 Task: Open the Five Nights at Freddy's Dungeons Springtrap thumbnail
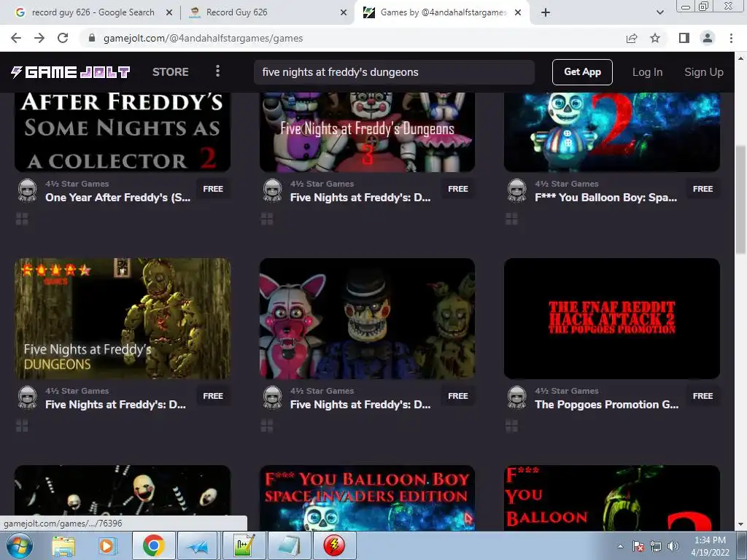point(123,319)
